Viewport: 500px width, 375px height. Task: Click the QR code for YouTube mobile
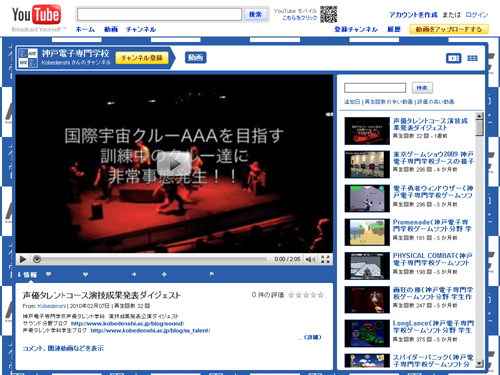click(328, 14)
